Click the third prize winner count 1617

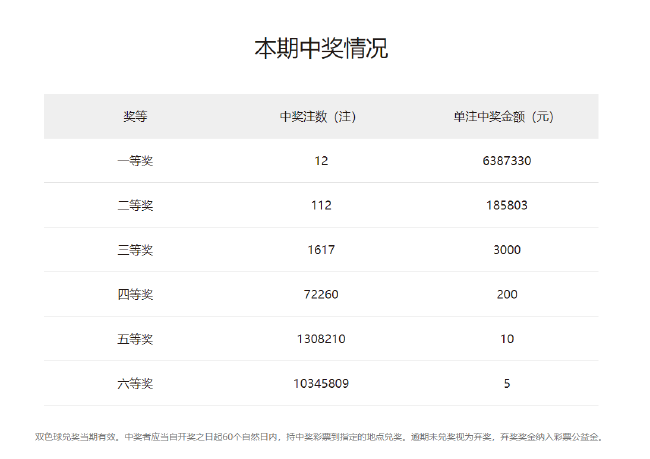tap(319, 250)
